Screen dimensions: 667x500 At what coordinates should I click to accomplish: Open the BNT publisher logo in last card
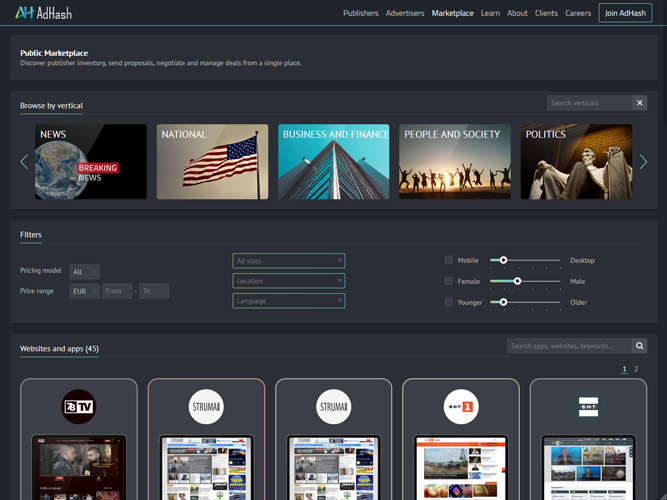point(588,406)
